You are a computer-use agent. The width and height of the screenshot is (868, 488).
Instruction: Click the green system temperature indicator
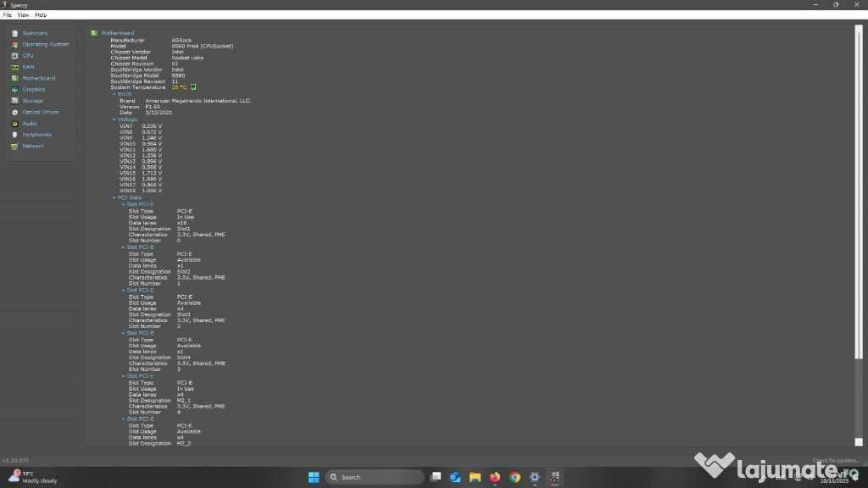coord(193,86)
